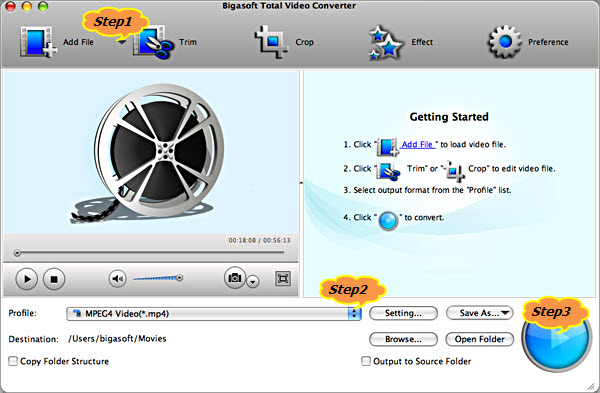
Task: Open profile Setting... button
Action: pos(403,313)
